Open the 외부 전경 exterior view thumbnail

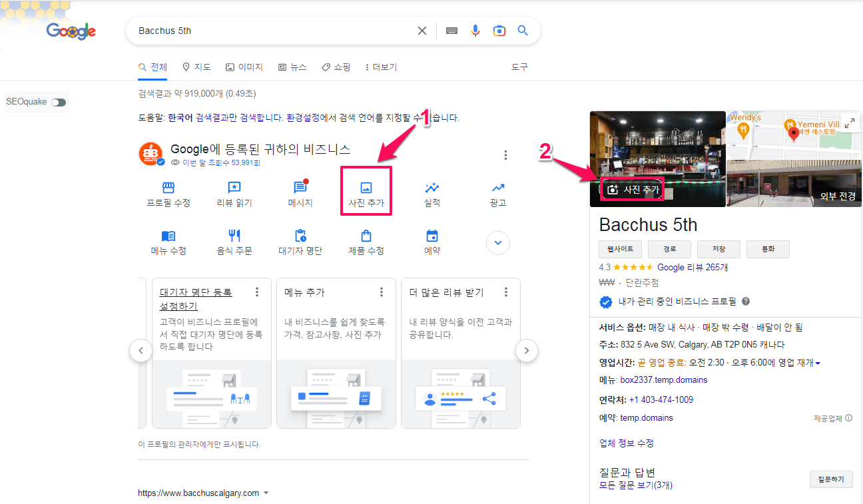[x=794, y=183]
